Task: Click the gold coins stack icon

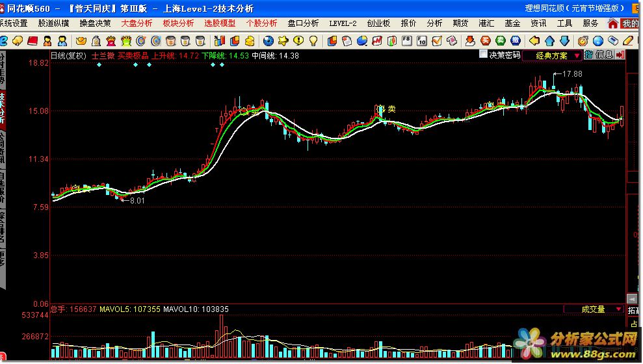Action: click(x=250, y=40)
